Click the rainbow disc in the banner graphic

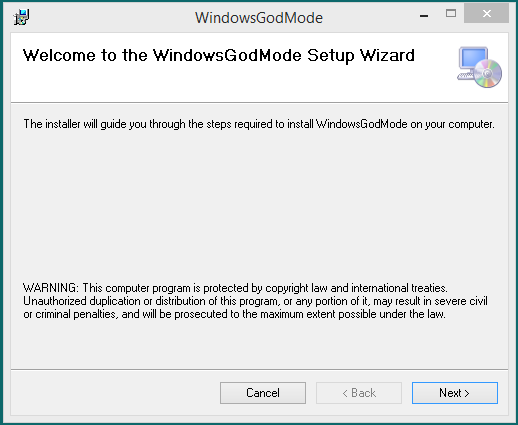tap(488, 74)
